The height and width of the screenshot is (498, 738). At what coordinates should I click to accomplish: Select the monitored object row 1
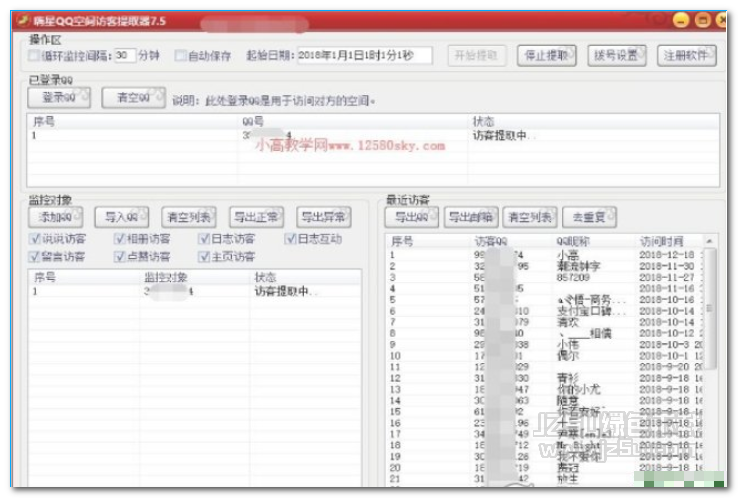click(x=194, y=291)
